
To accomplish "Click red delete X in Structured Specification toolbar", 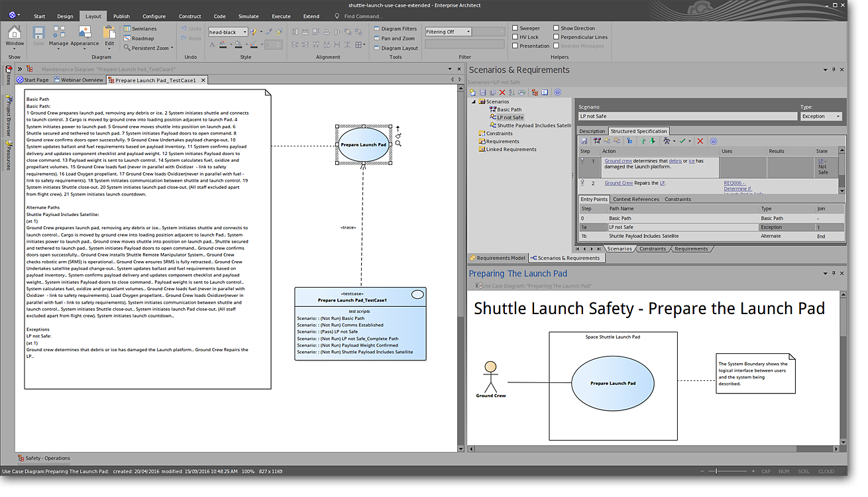I will tap(700, 141).
